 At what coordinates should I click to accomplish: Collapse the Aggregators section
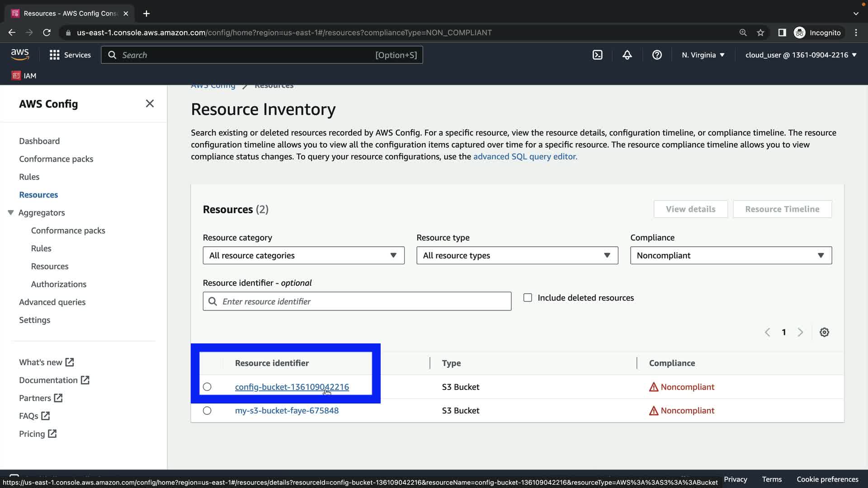(x=11, y=212)
